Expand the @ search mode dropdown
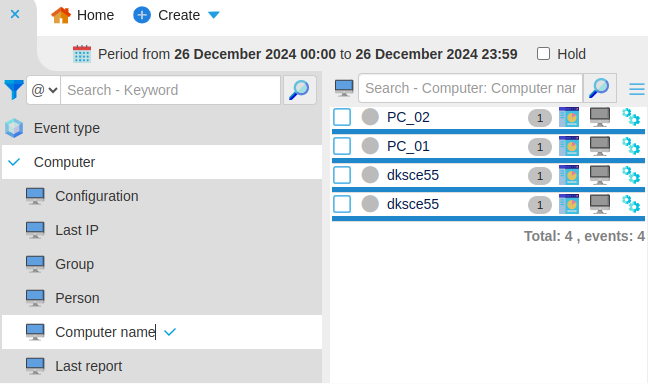 (x=44, y=90)
